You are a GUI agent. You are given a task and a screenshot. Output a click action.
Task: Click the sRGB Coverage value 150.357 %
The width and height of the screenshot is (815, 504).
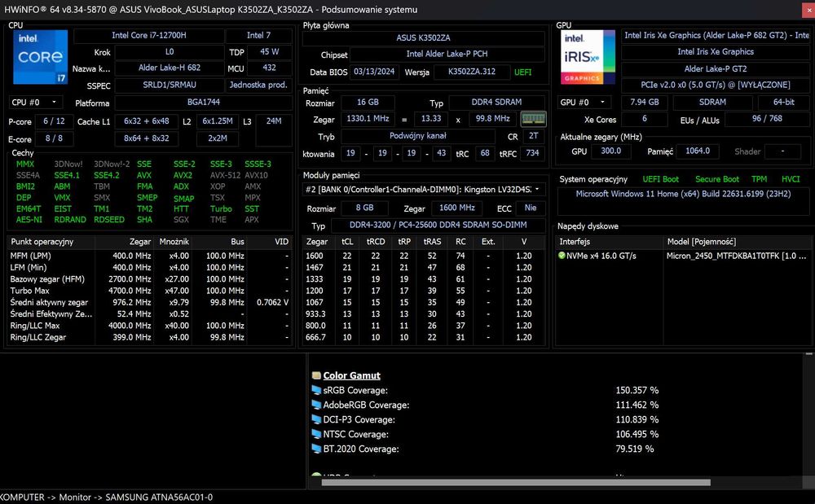click(x=637, y=390)
